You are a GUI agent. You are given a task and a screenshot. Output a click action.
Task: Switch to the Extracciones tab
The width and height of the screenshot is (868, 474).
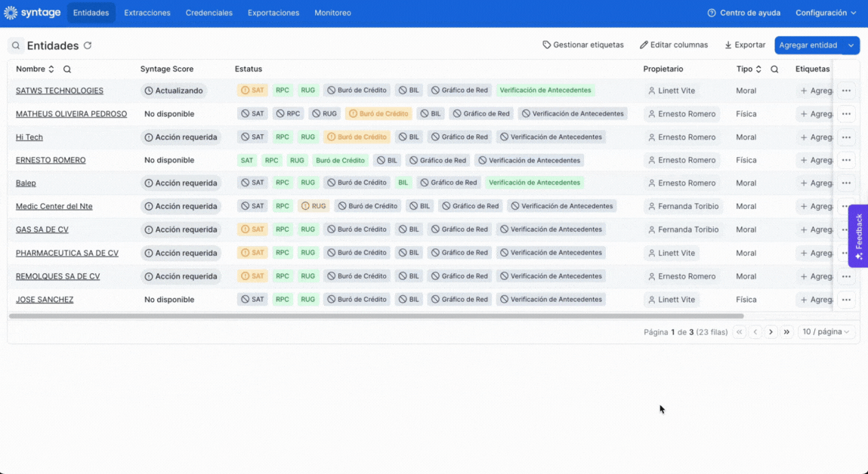pyautogui.click(x=147, y=13)
